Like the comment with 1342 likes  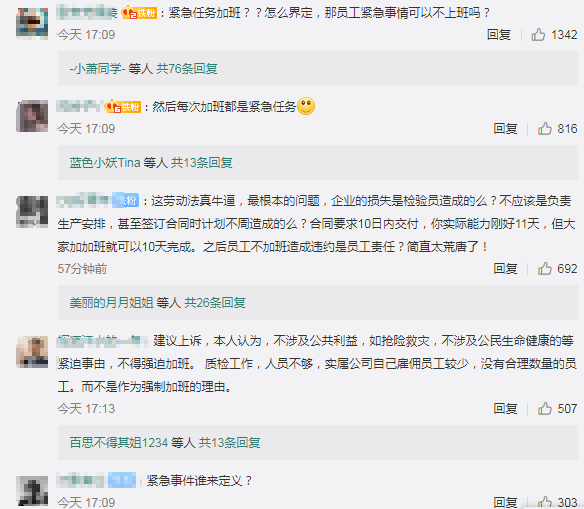[538, 35]
